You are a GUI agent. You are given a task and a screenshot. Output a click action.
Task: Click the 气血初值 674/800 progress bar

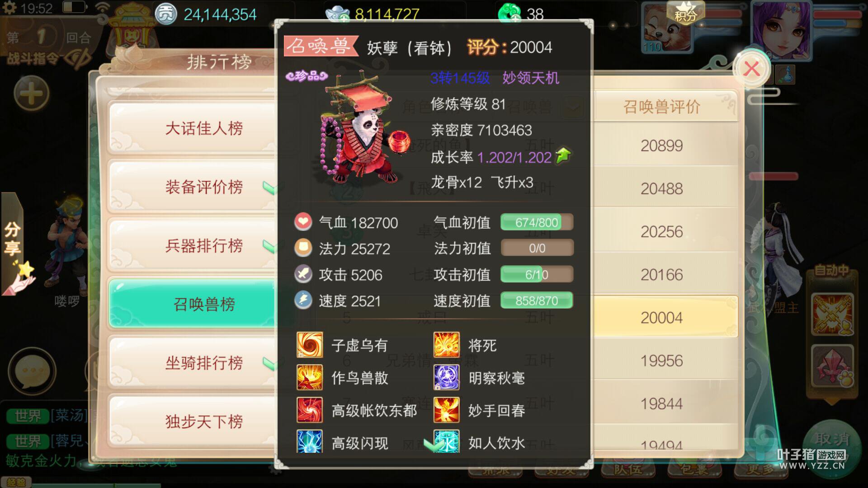pos(537,222)
